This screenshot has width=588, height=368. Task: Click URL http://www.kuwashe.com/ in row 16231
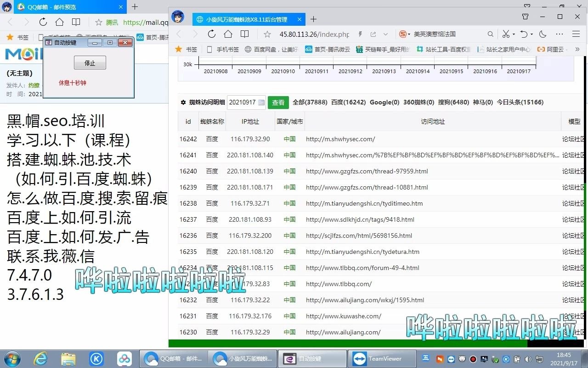(344, 316)
